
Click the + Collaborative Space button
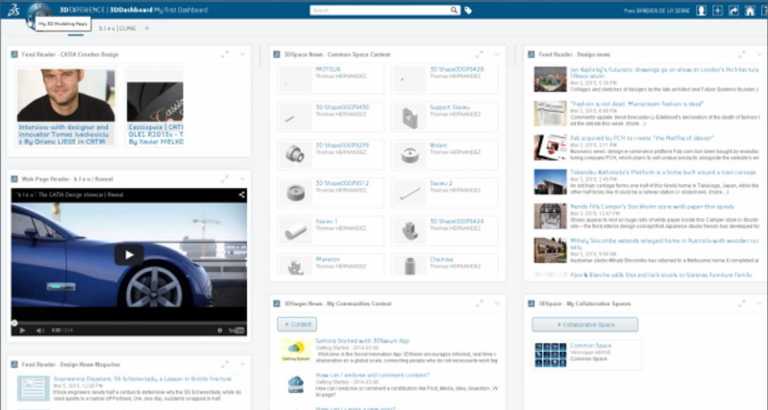(586, 324)
